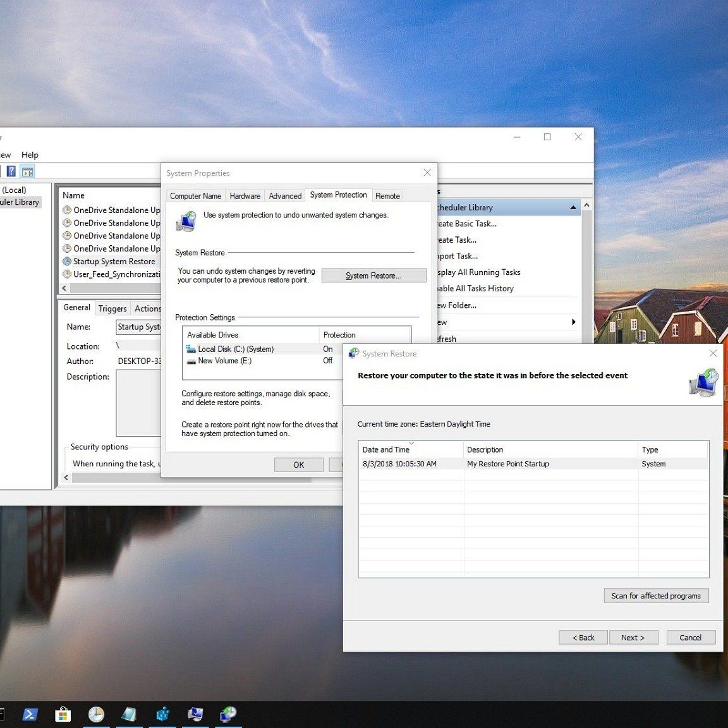Click the Help icon in Task Scheduler toolbar

pyautogui.click(x=11, y=172)
